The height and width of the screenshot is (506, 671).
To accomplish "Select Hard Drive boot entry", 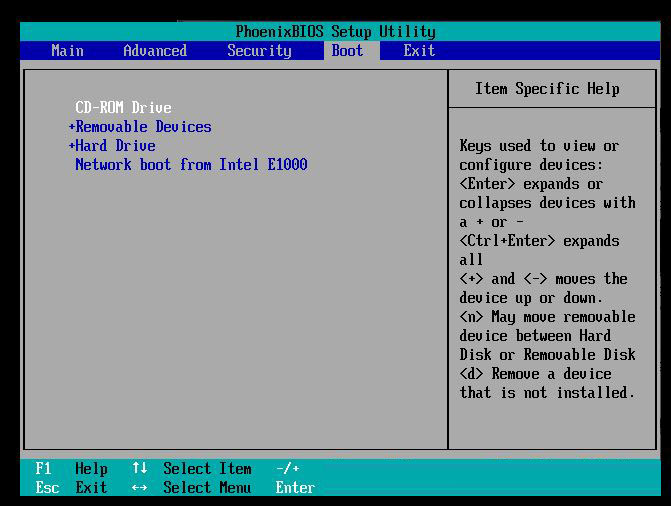I will pyautogui.click(x=115, y=146).
